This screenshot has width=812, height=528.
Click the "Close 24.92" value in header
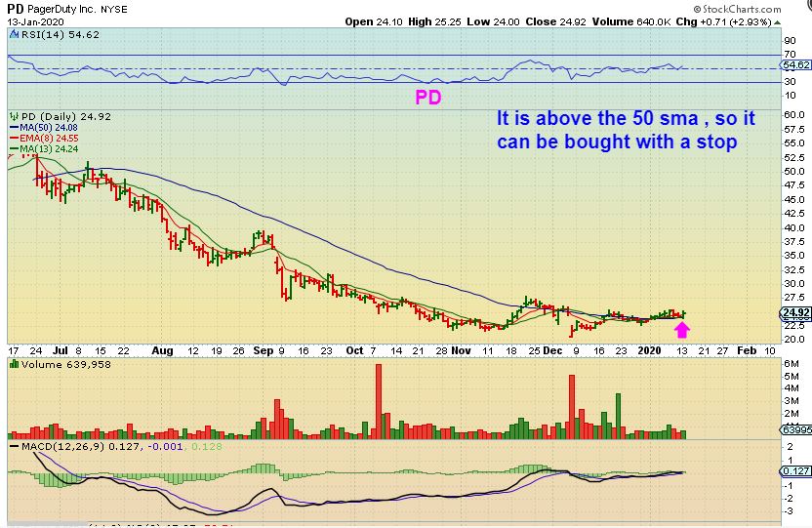tap(555, 21)
